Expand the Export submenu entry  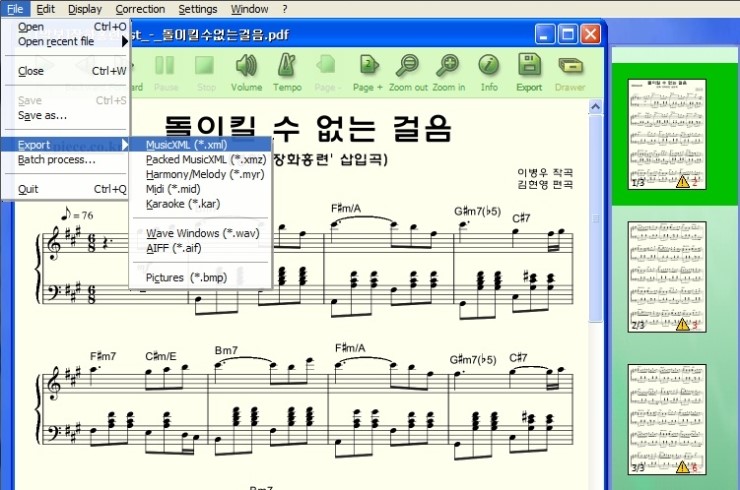[66, 145]
